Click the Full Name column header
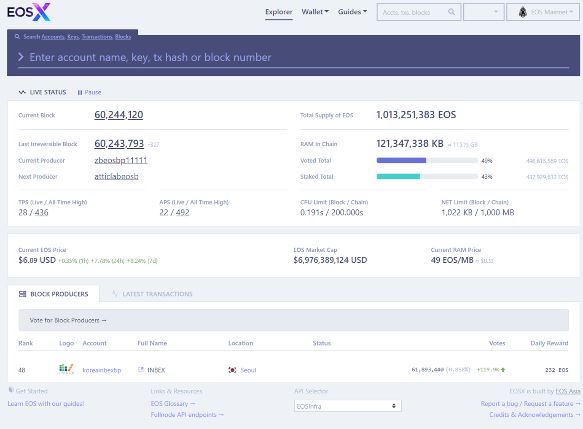The width and height of the screenshot is (583, 429). coord(152,343)
